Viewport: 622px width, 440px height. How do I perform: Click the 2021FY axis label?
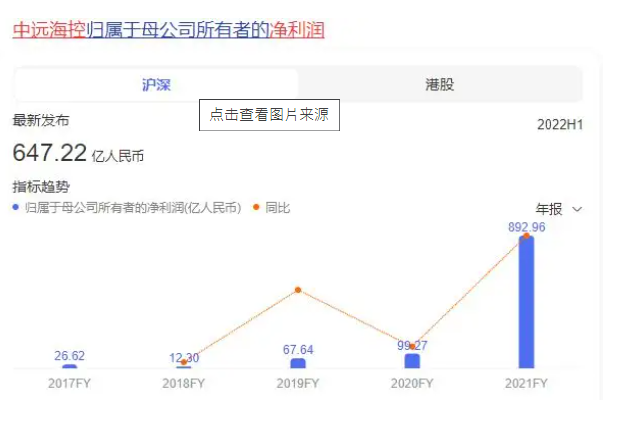coord(526,383)
